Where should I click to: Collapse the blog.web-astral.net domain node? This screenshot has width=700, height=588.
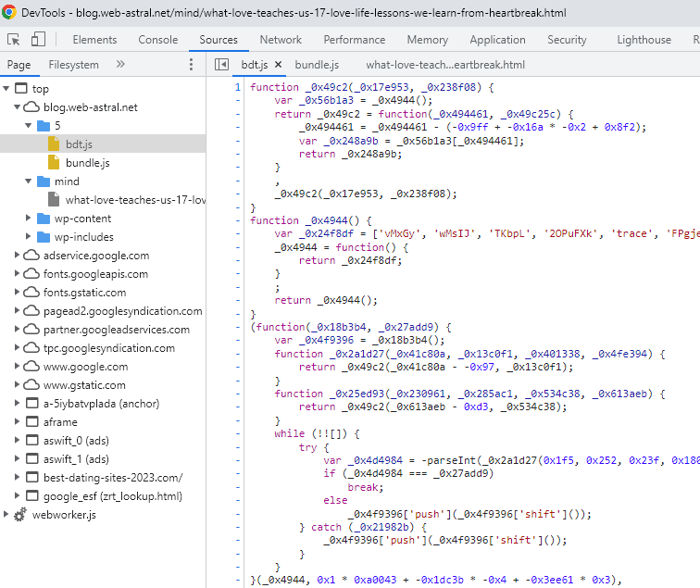[x=19, y=107]
